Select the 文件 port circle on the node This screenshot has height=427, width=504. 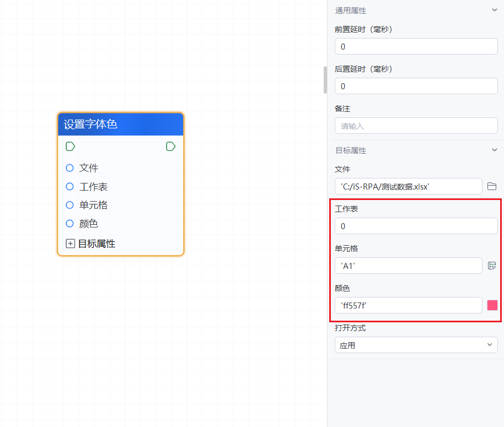coord(69,168)
